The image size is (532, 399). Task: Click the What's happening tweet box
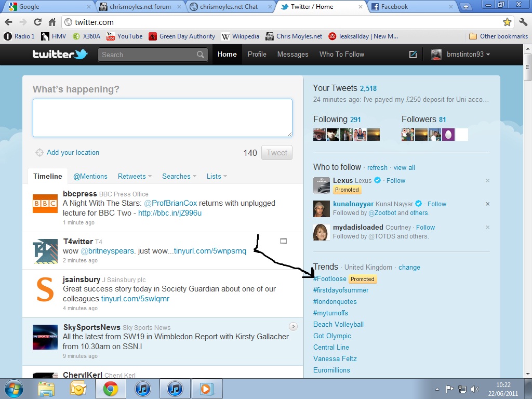[x=162, y=118]
